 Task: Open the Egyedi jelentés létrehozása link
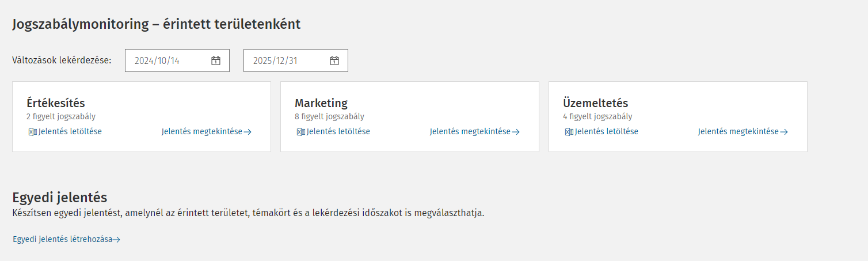click(x=62, y=239)
